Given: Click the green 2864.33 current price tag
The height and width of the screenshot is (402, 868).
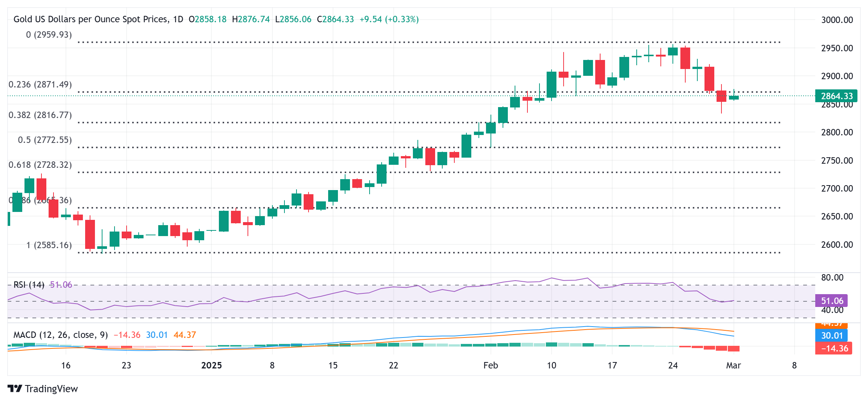Looking at the screenshot, I should (836, 96).
